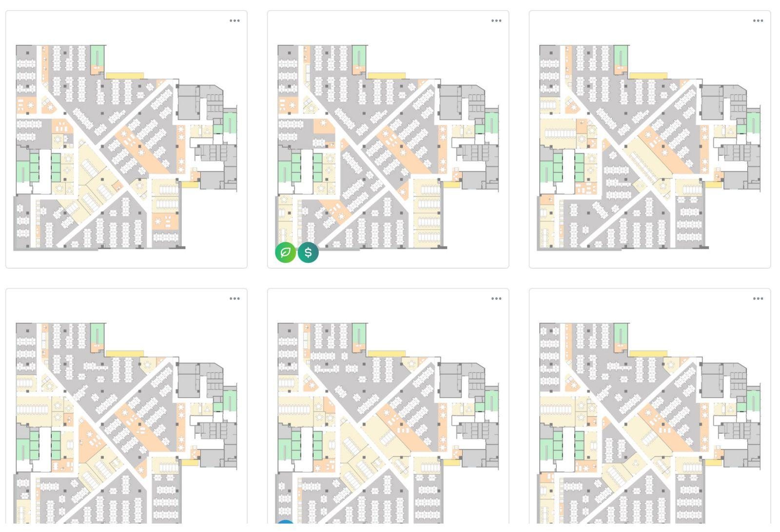Open options menu of bottom-middle floor plan card

click(496, 299)
